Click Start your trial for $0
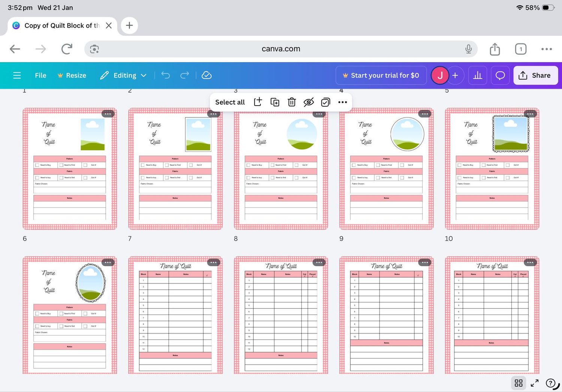 (381, 75)
